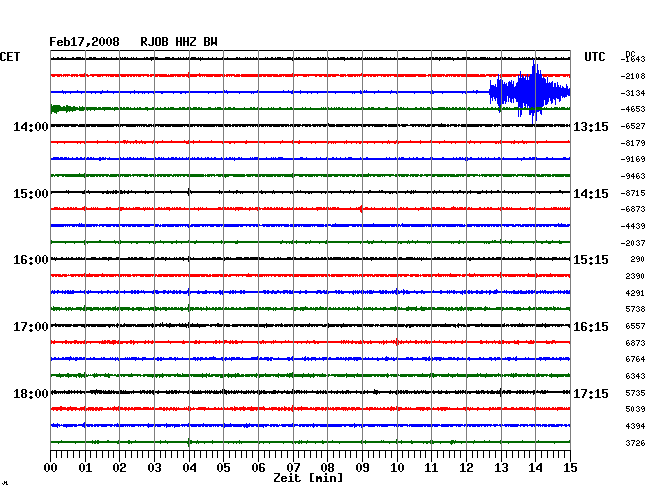Screen dimensions: 650x494
Task: Select the DC offset value "-4439"
Action: tap(633, 226)
